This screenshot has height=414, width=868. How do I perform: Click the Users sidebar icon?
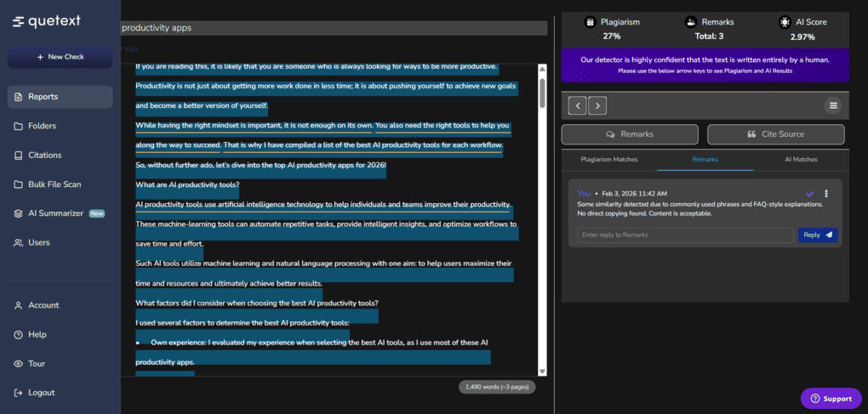pos(19,242)
